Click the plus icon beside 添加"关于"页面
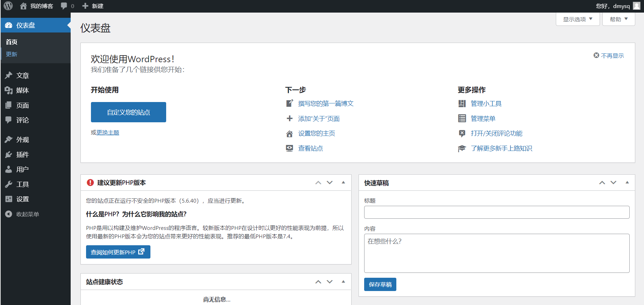Image resolution: width=644 pixels, height=305 pixels. 290,118
